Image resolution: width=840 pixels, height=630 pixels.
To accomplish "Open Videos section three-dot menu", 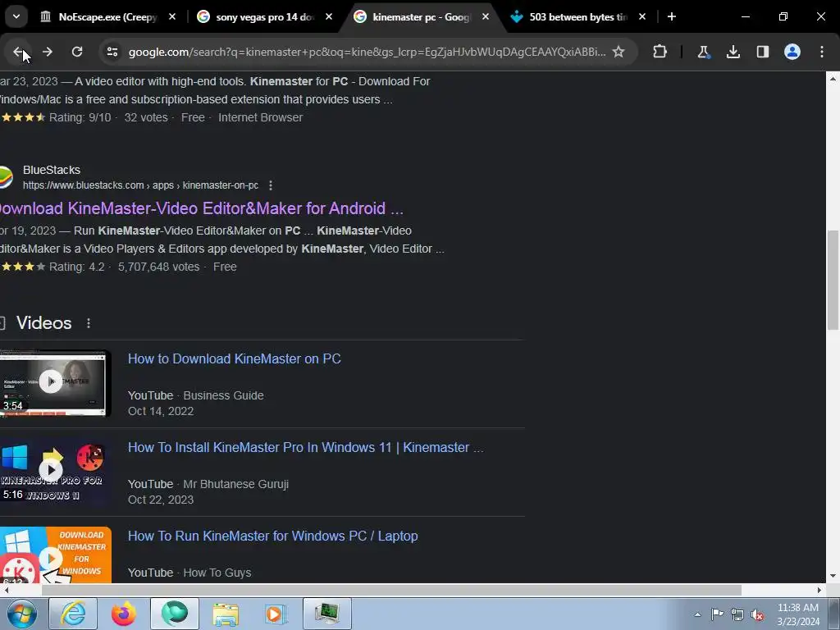I will [x=89, y=323].
